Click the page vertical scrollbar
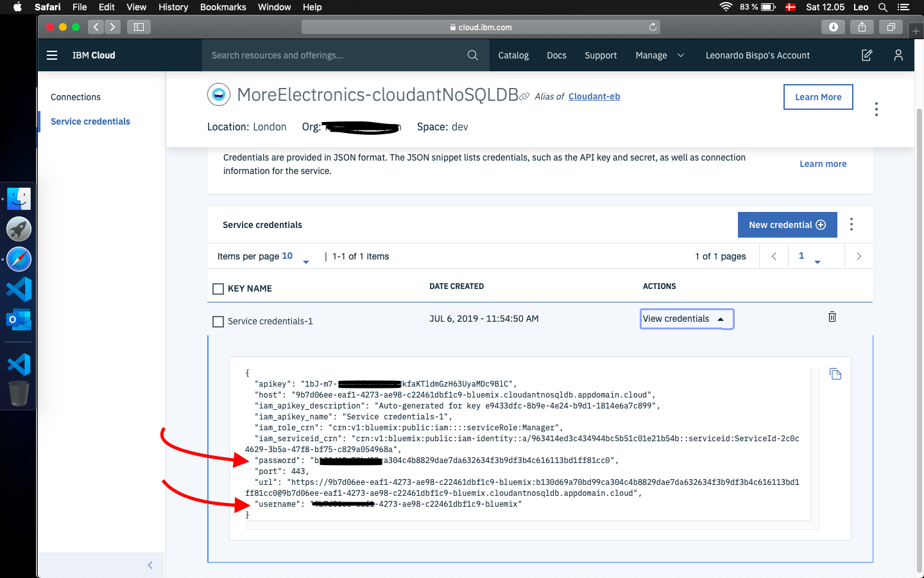Viewport: 924px width, 578px height. pos(919,340)
